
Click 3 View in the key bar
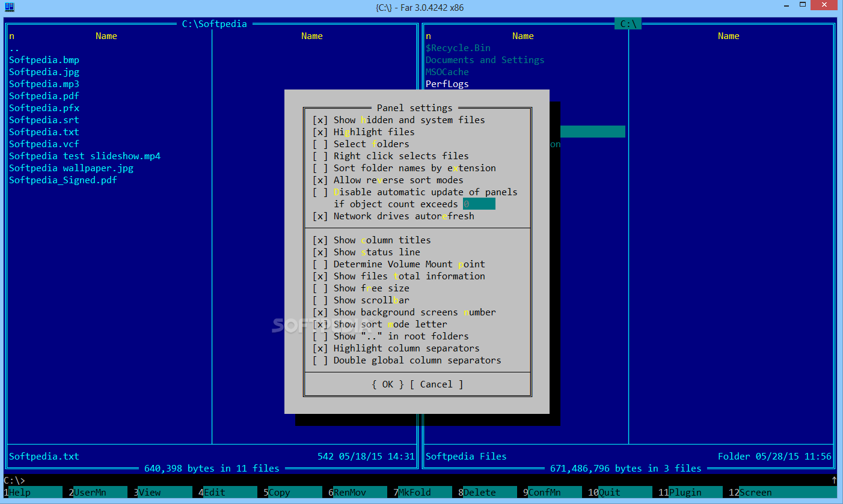[163, 493]
